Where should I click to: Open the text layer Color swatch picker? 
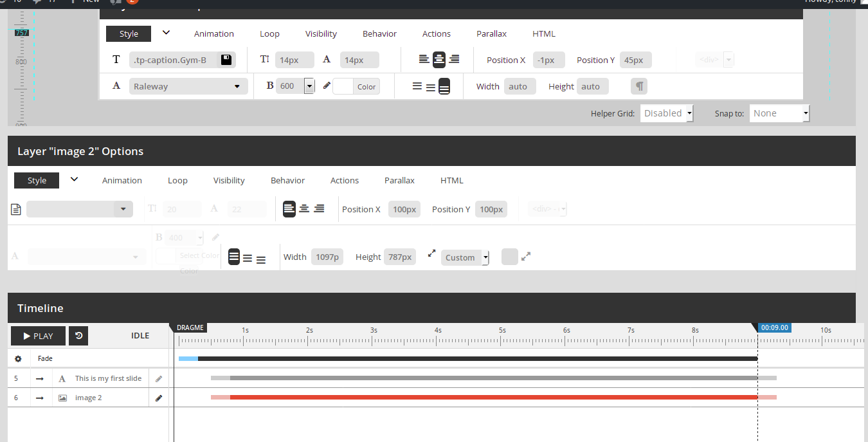(356, 86)
